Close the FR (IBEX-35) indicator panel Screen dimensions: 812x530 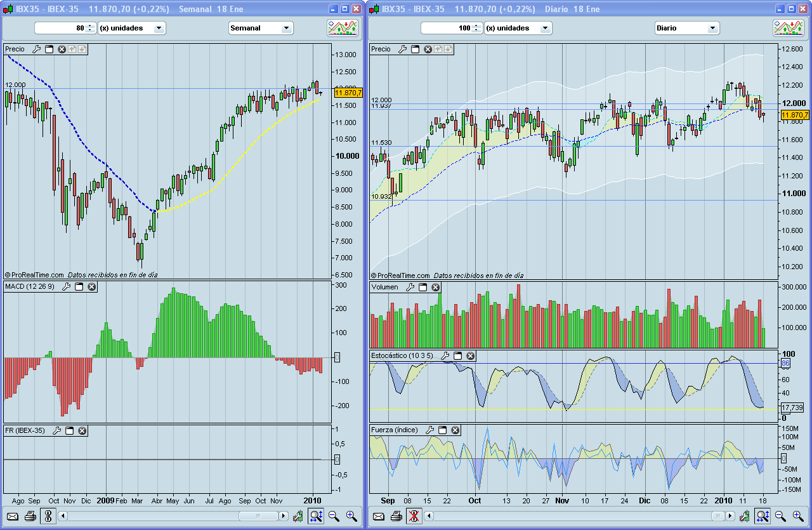pos(82,430)
